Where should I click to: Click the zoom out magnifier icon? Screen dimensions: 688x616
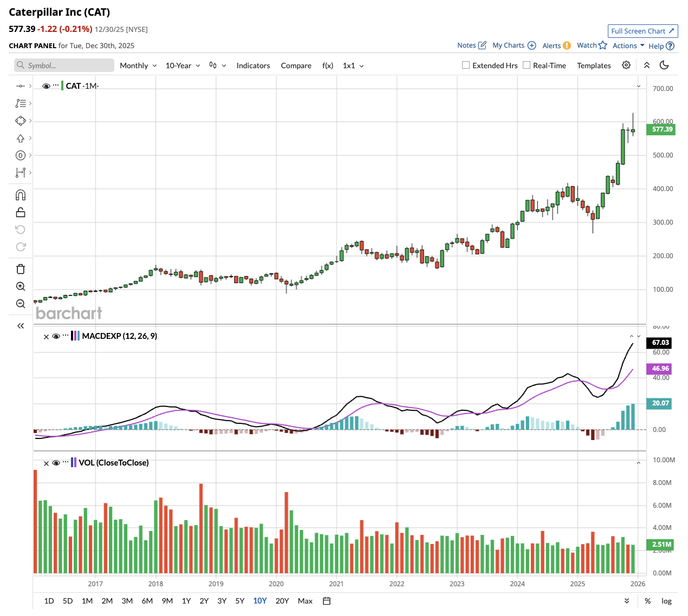click(x=21, y=304)
